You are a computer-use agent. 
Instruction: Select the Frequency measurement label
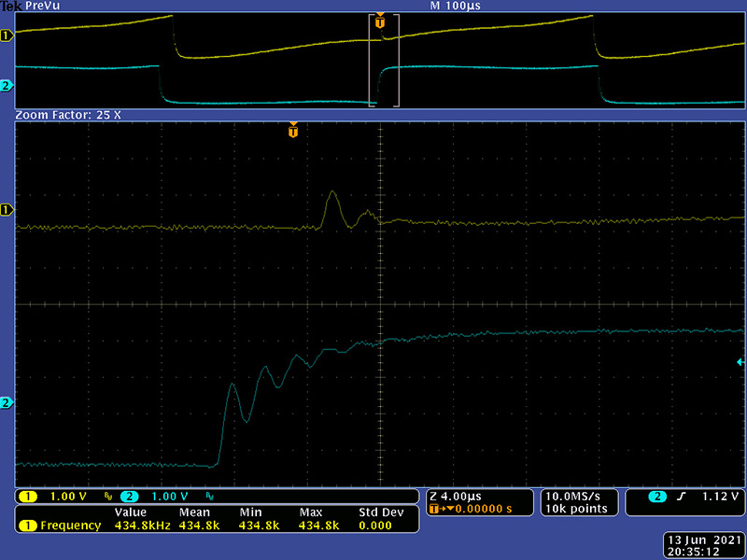coord(70,525)
